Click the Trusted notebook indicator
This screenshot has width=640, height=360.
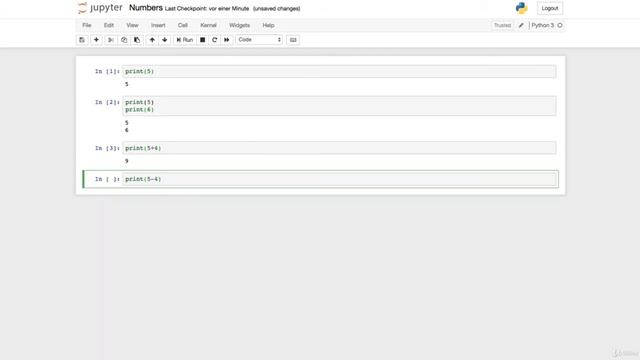pos(502,25)
